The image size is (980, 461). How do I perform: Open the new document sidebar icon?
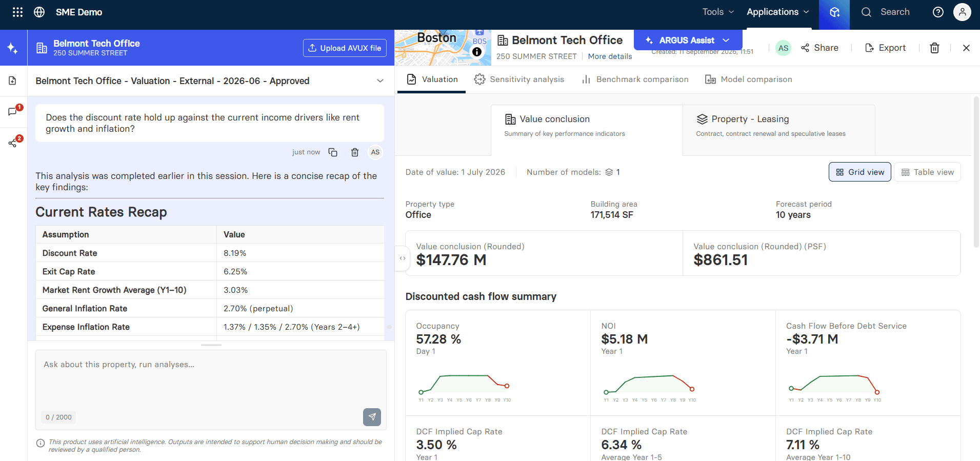[x=13, y=81]
